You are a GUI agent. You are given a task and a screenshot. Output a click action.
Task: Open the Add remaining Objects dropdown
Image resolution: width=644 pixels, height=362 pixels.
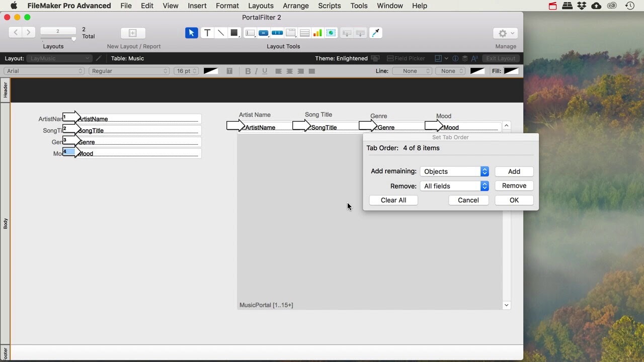[x=454, y=171]
